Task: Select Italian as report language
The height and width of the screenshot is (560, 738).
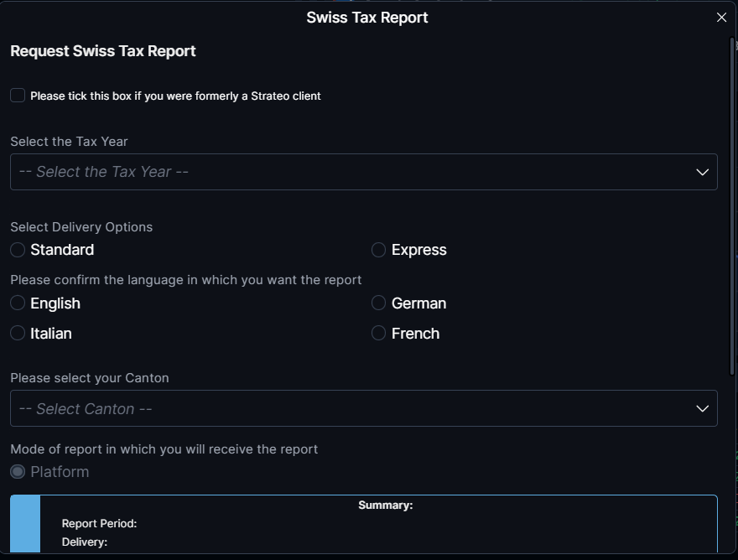Action: tap(18, 334)
